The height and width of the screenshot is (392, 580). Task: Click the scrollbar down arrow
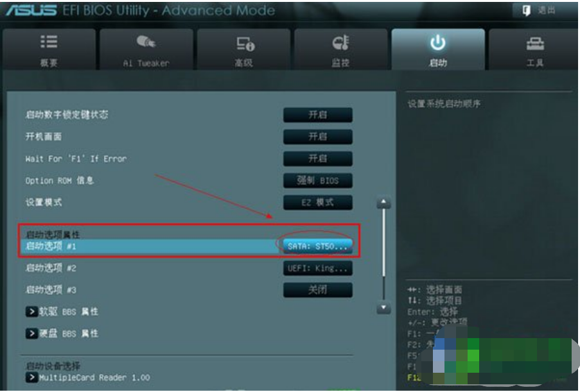(383, 308)
